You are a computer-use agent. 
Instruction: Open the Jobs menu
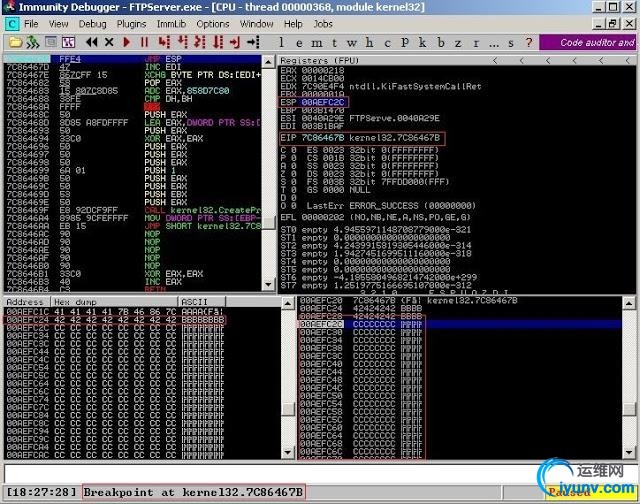pyautogui.click(x=323, y=24)
